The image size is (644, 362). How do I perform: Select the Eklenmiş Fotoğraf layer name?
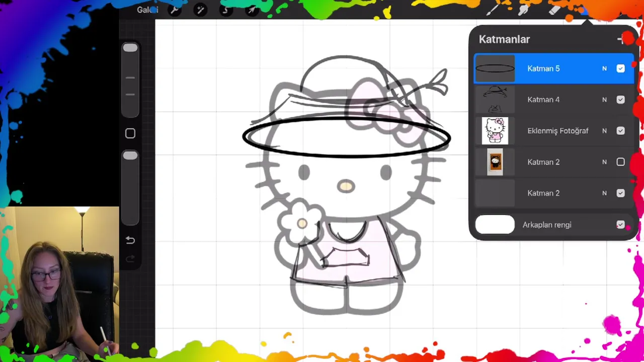pos(557,131)
